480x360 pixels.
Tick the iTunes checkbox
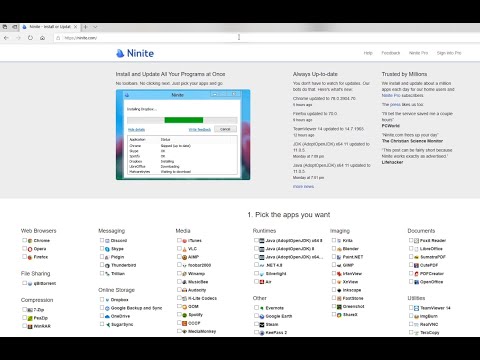click(179, 240)
